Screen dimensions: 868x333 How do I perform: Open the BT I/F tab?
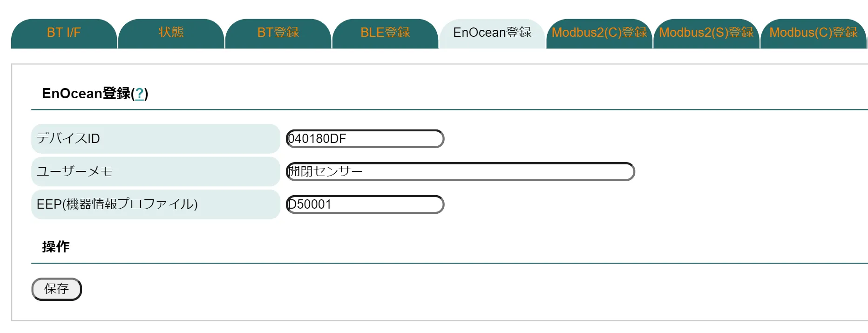[x=64, y=33]
